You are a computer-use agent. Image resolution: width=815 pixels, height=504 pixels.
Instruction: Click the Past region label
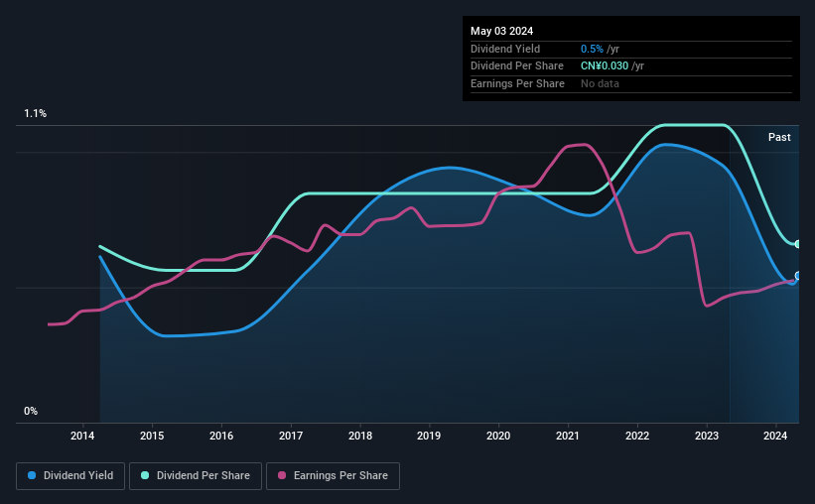click(x=779, y=137)
